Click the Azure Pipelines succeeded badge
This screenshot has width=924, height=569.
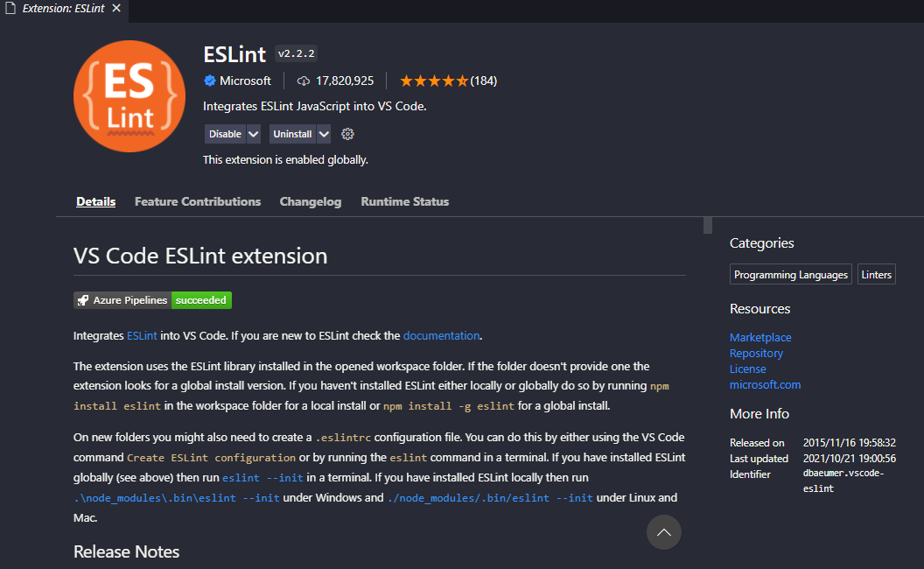point(152,300)
